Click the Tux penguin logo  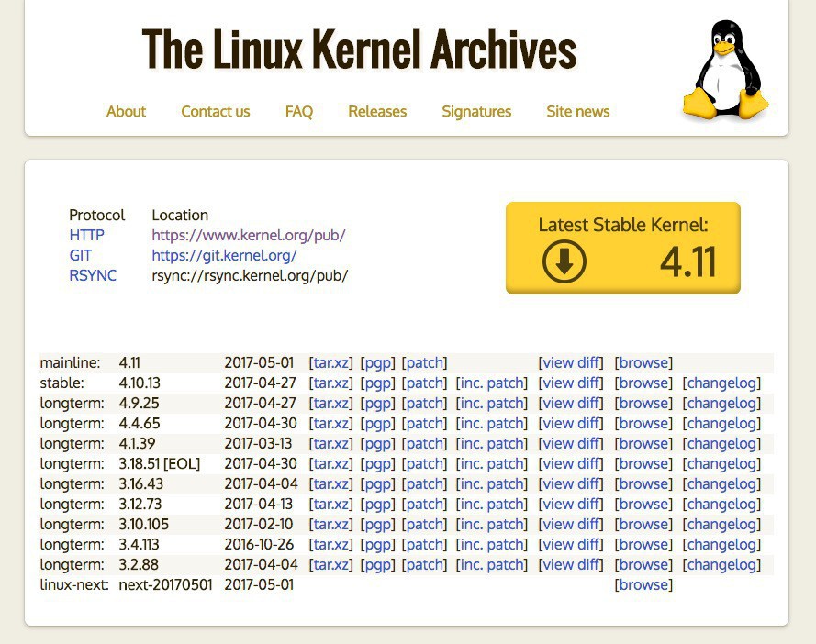pyautogui.click(x=725, y=70)
